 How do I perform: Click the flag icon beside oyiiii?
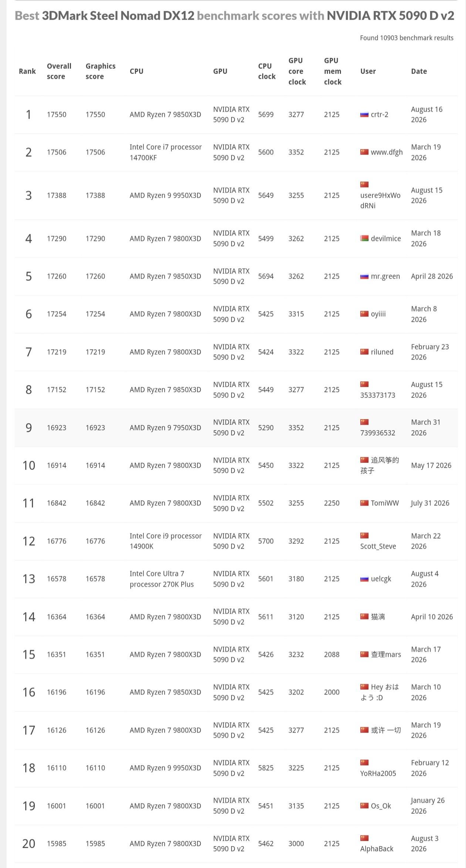[x=364, y=314]
